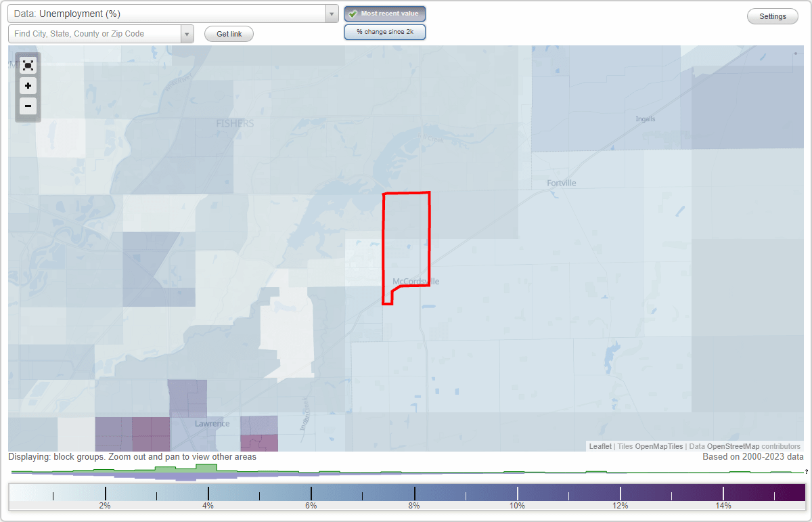Viewport: 812px width, 522px height.
Task: Click the Fortville map label
Action: pos(562,183)
